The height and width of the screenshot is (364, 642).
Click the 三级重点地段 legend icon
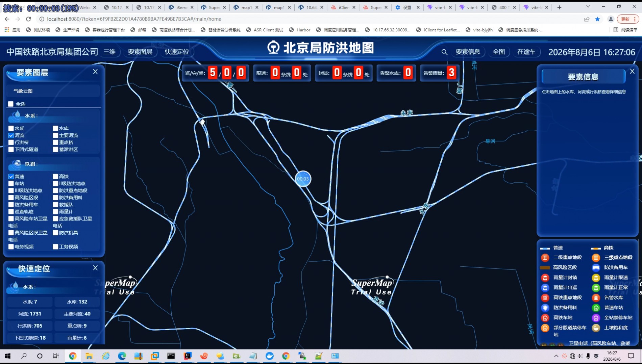coord(596,258)
